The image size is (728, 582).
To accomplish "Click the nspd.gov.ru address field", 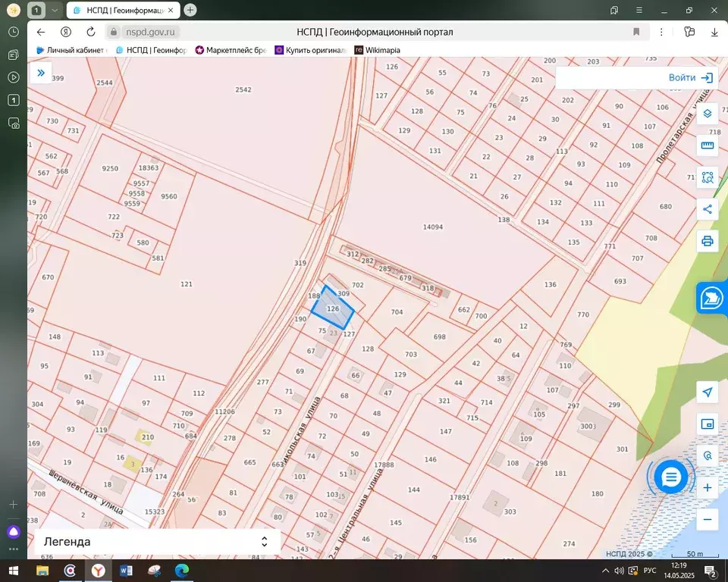I will pos(150,32).
